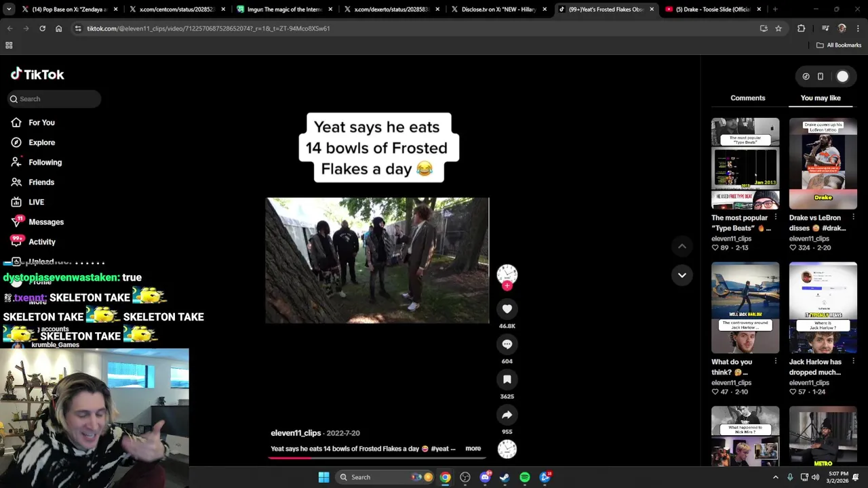Switch to Drake Toosie Slide tab

(x=712, y=9)
